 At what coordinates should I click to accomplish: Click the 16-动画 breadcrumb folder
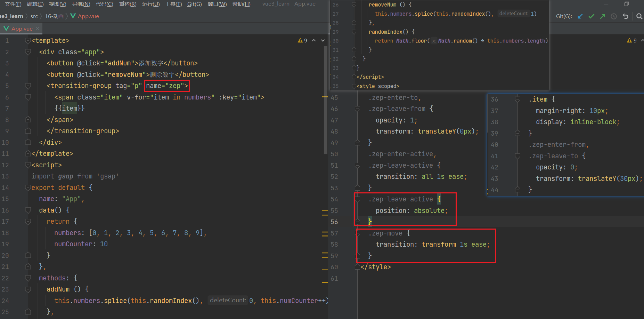click(x=54, y=16)
